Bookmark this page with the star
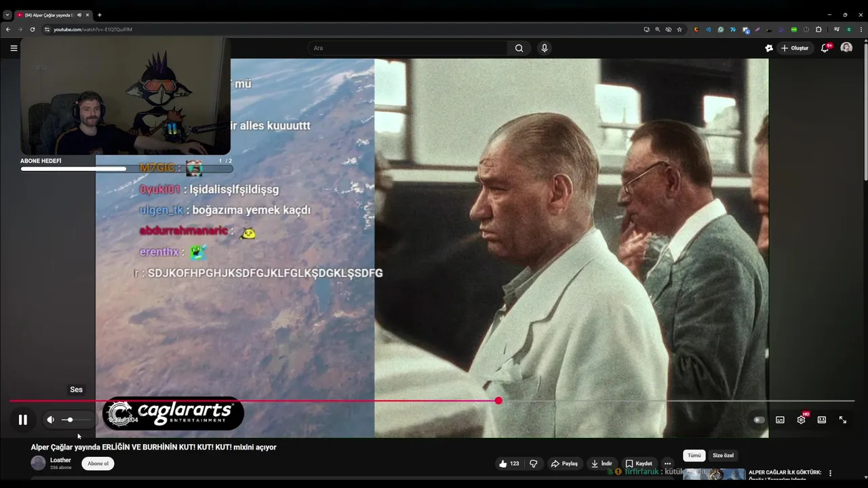Image resolution: width=868 pixels, height=488 pixels. pyautogui.click(x=679, y=29)
